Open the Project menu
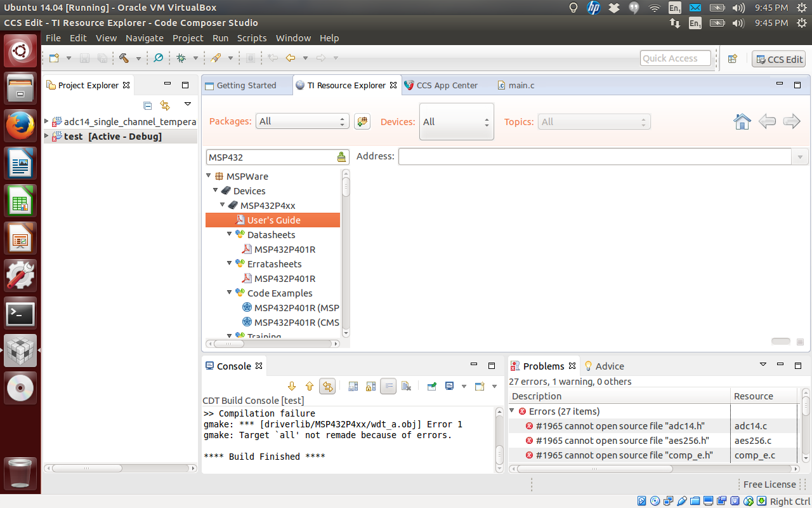The width and height of the screenshot is (812, 508). click(188, 38)
